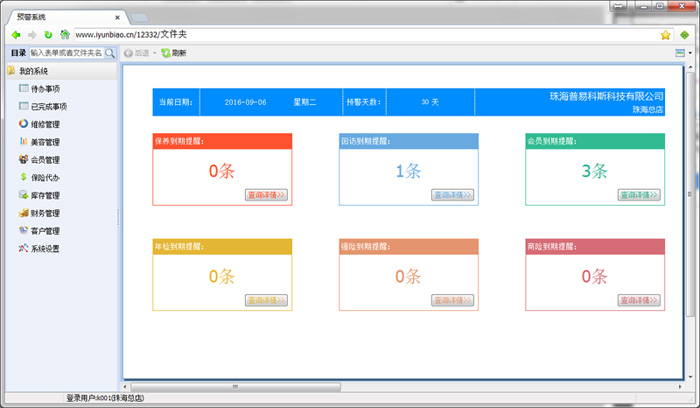Click the 目录 search input field
700x408 pixels.
coord(67,53)
